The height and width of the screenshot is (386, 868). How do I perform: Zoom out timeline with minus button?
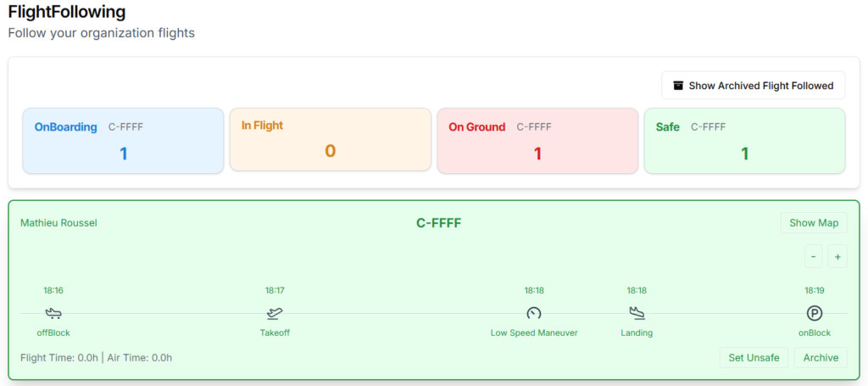pos(814,256)
